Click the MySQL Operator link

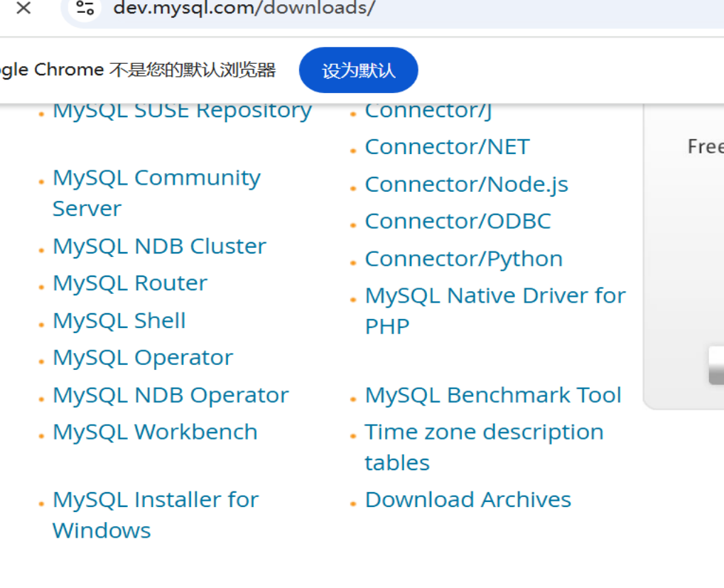click(x=143, y=358)
